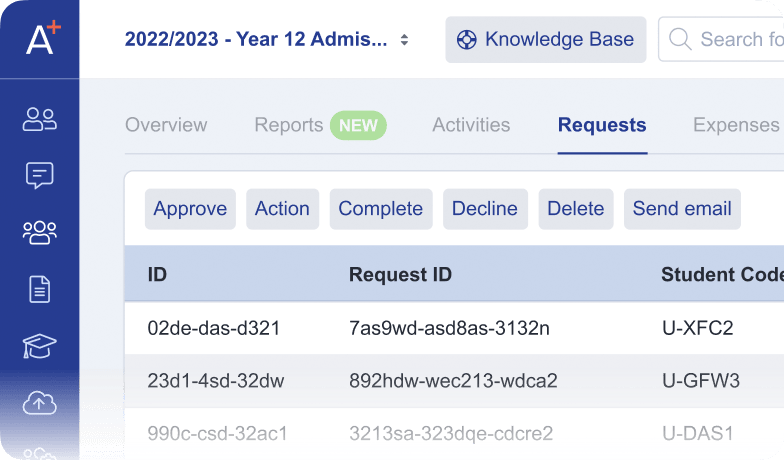
Task: Click the up-down arrows beside year title
Action: point(404,40)
